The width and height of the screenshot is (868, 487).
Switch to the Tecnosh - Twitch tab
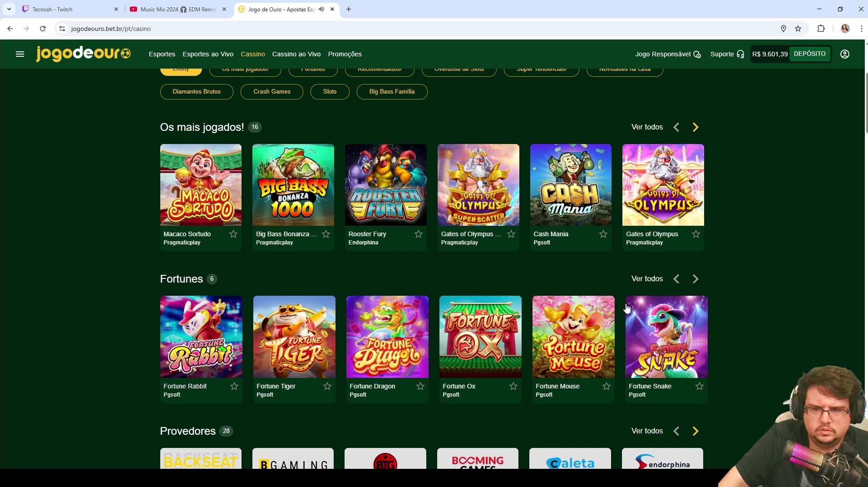[x=70, y=9]
